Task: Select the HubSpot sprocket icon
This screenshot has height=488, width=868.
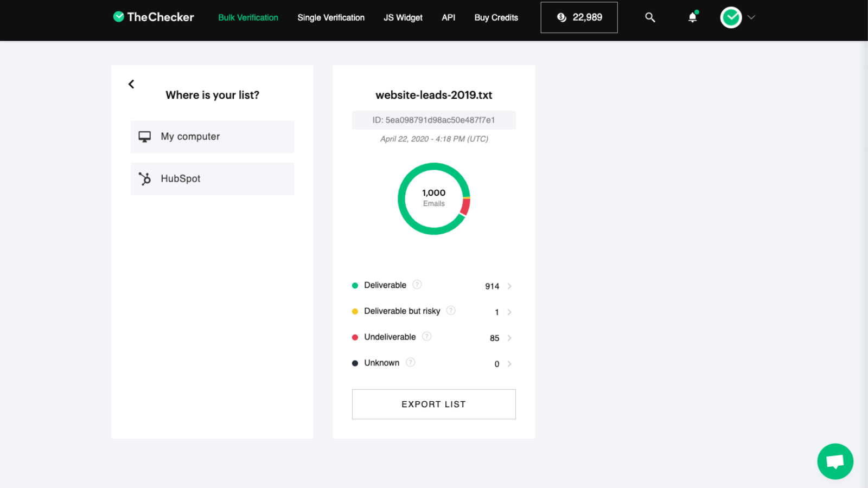Action: (x=144, y=178)
